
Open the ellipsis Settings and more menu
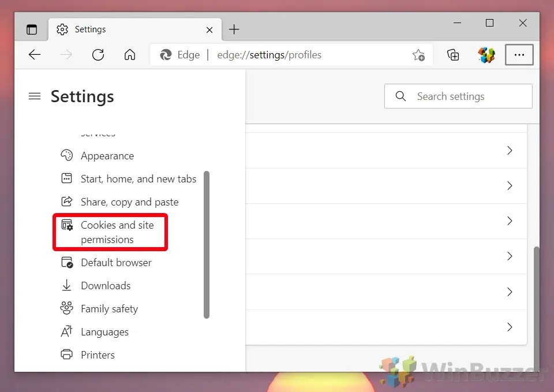(519, 55)
